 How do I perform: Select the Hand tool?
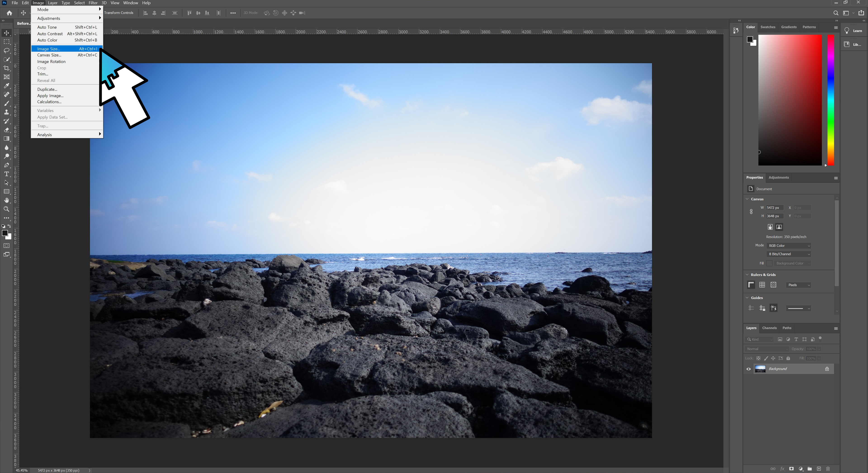[x=6, y=200]
